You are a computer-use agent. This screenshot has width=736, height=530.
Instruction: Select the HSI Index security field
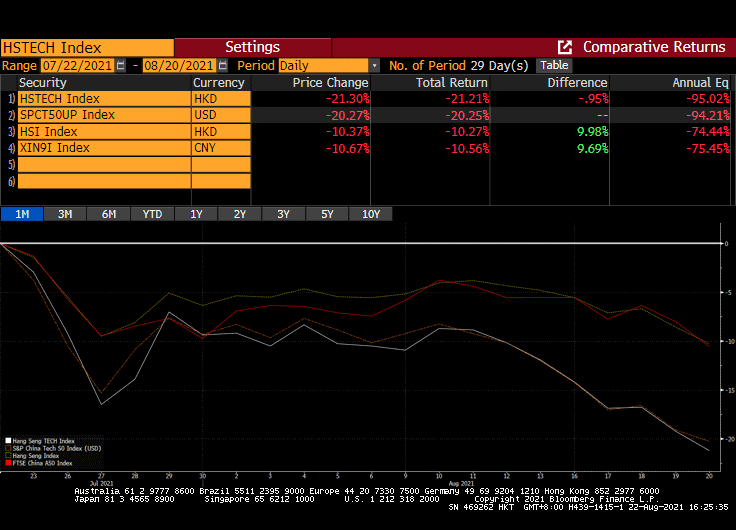104,131
